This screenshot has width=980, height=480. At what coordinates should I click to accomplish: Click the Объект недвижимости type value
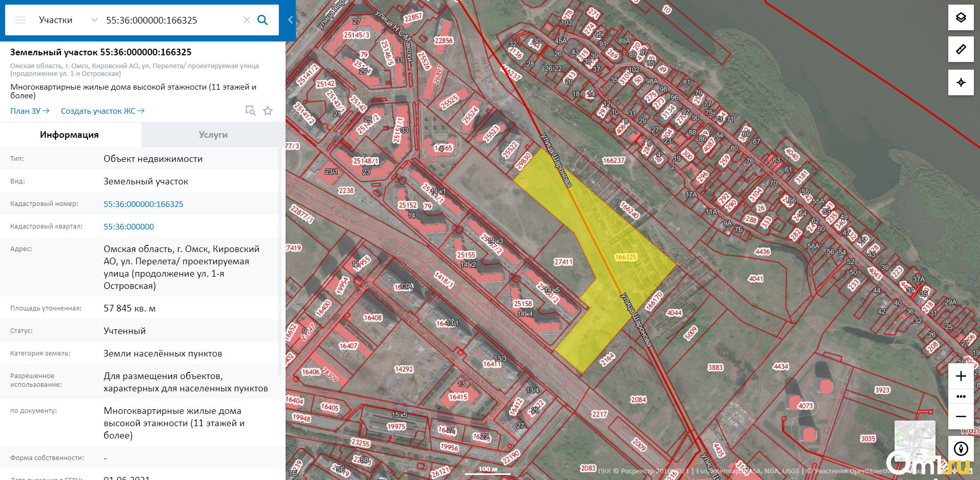(x=153, y=159)
